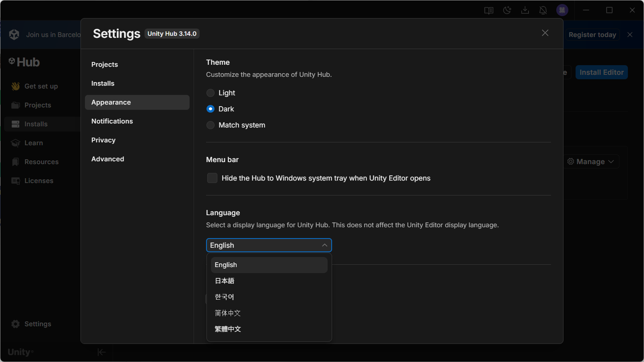Open the Privacy settings tab
644x362 pixels.
pos(137,140)
